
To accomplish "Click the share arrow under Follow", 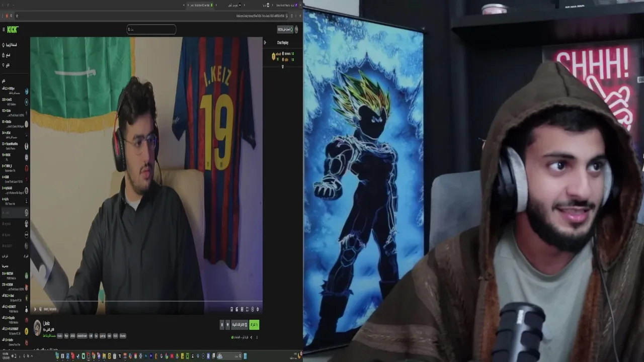I will (x=251, y=337).
